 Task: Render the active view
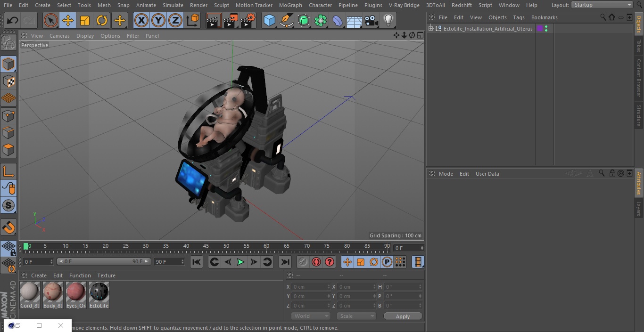coord(214,20)
